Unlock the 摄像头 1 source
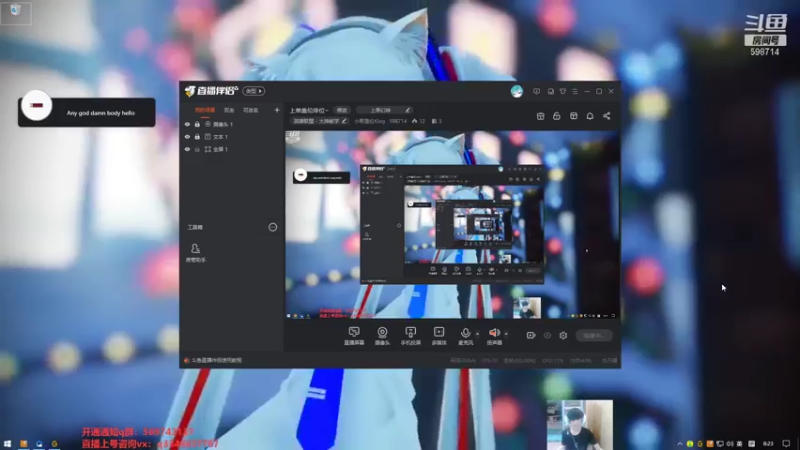 coord(197,124)
